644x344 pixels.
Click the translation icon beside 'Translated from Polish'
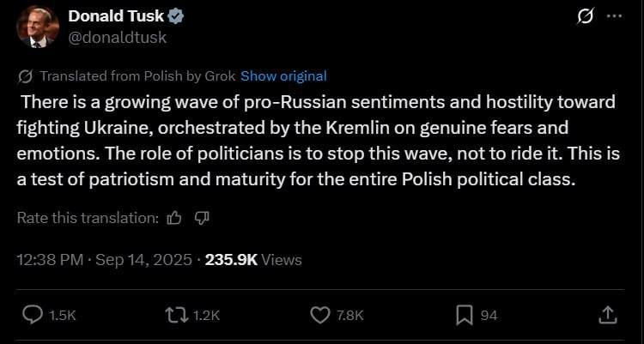click(x=26, y=75)
